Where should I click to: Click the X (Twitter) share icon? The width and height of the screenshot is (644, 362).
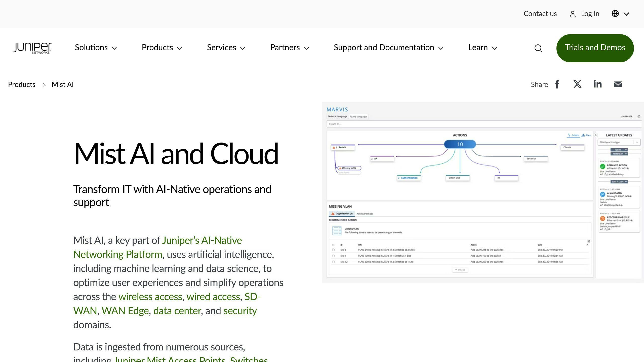pos(577,84)
